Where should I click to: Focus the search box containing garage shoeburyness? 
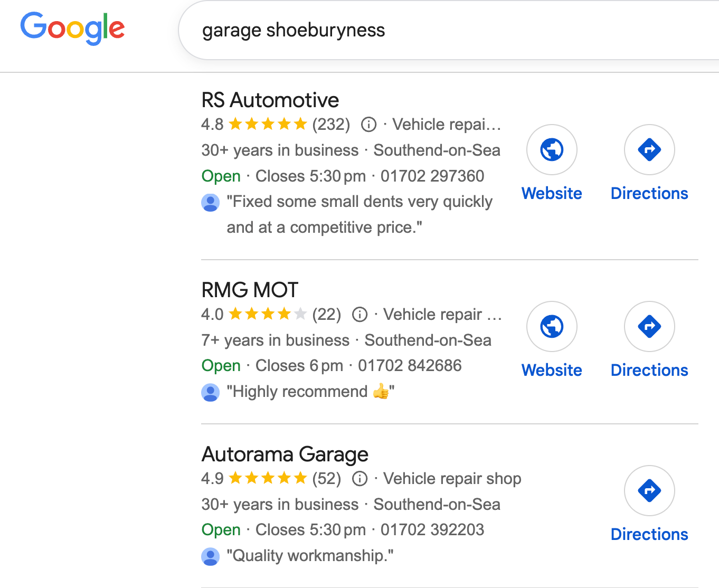pos(449,30)
